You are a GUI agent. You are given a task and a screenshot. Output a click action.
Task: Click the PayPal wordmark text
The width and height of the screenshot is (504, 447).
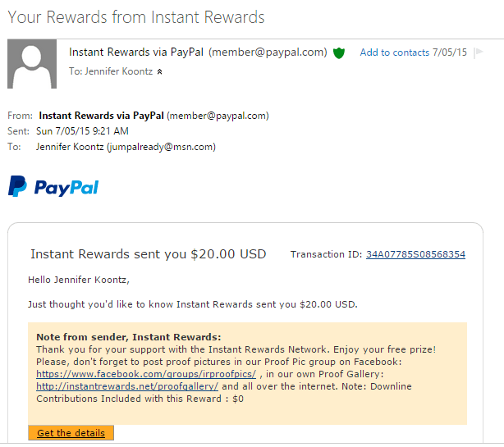point(66,188)
